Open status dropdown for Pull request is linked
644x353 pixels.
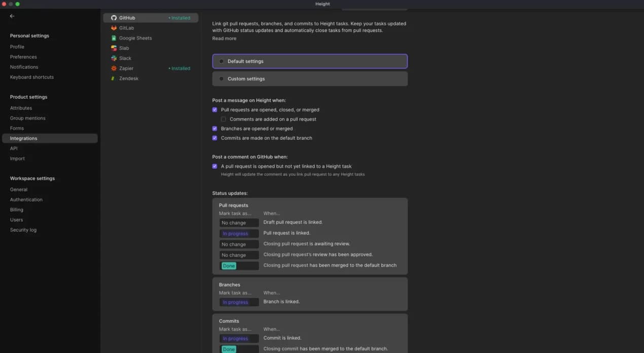pos(239,233)
